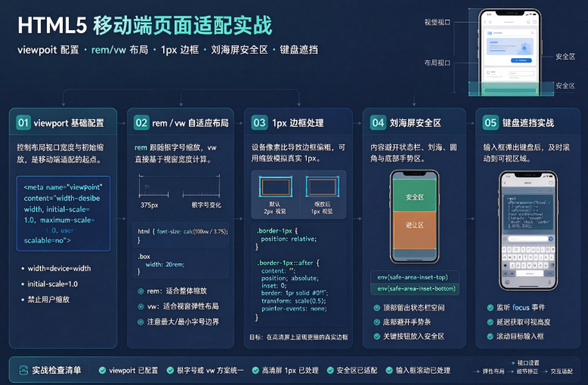Click the check icon beside "延迟获取可视高度"
Viewport: 588px width, 385px height.
pyautogui.click(x=490, y=322)
